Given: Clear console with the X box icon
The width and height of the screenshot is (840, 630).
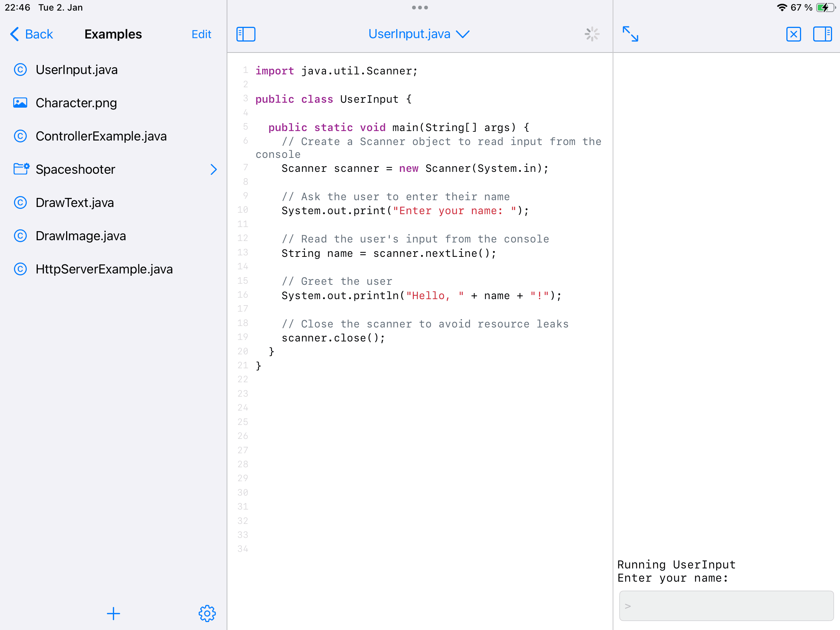Looking at the screenshot, I should [x=793, y=34].
